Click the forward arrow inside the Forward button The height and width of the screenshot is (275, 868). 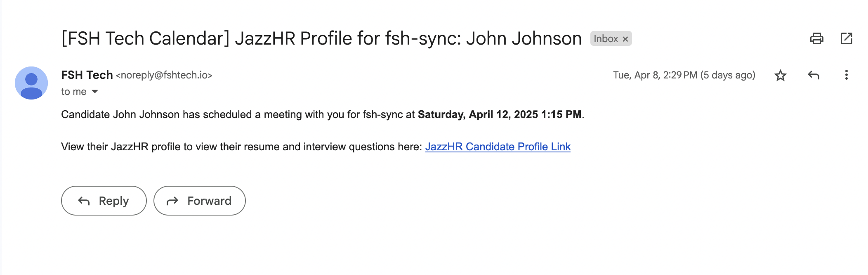[173, 201]
